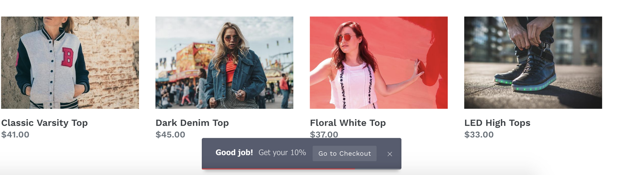The width and height of the screenshot is (644, 175).
Task: Select the Floral White Top product image
Action: point(379,63)
